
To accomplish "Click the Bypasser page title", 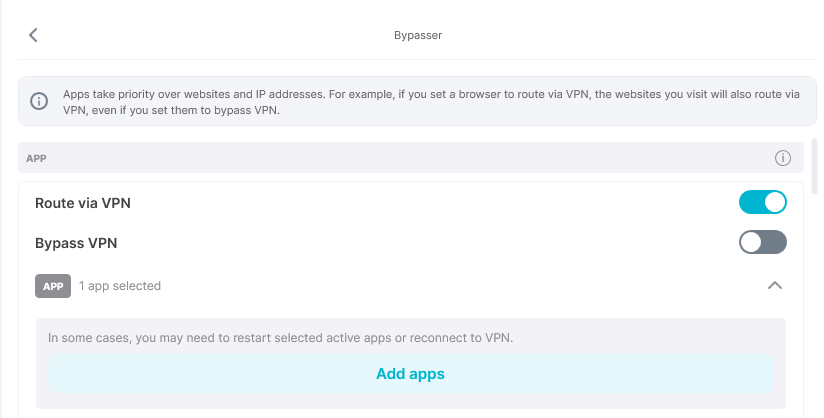I will 418,35.
